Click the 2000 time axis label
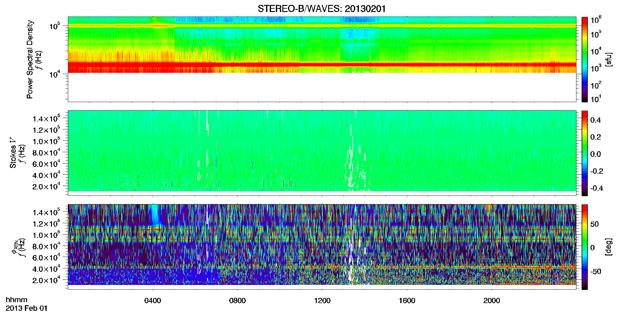 [492, 301]
